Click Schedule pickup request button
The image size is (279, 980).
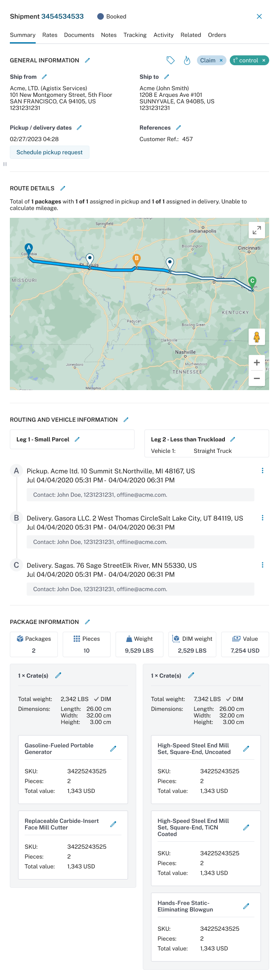50,152
